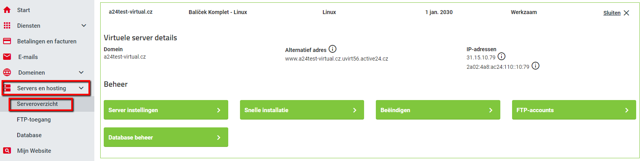Click the Domeinen globe icon

point(7,73)
